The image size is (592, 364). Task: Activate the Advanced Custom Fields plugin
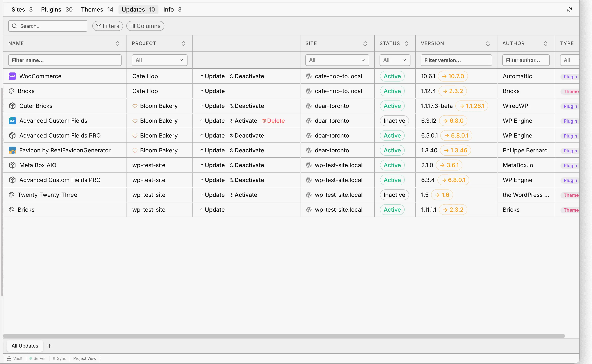coord(243,121)
